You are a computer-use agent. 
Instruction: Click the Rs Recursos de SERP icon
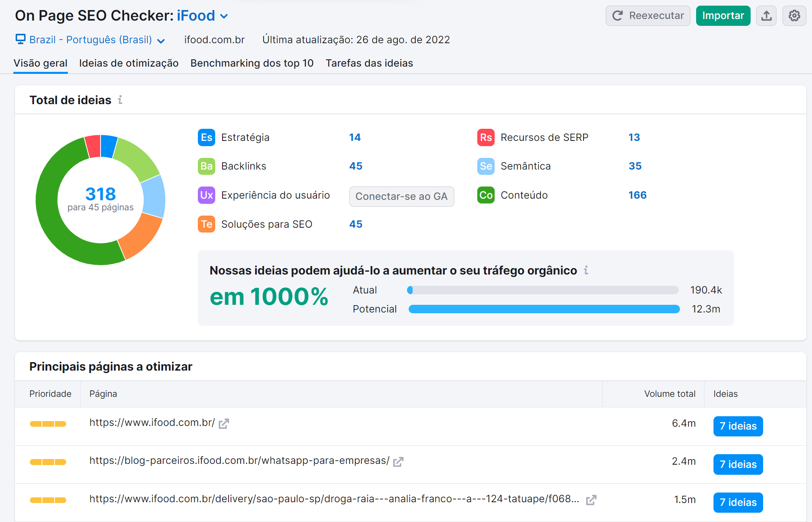click(x=486, y=137)
